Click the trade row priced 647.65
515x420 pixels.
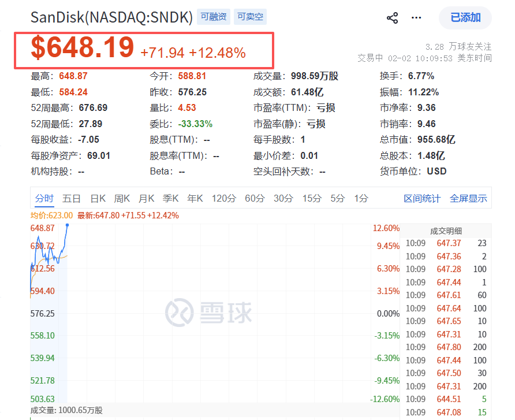point(446,321)
